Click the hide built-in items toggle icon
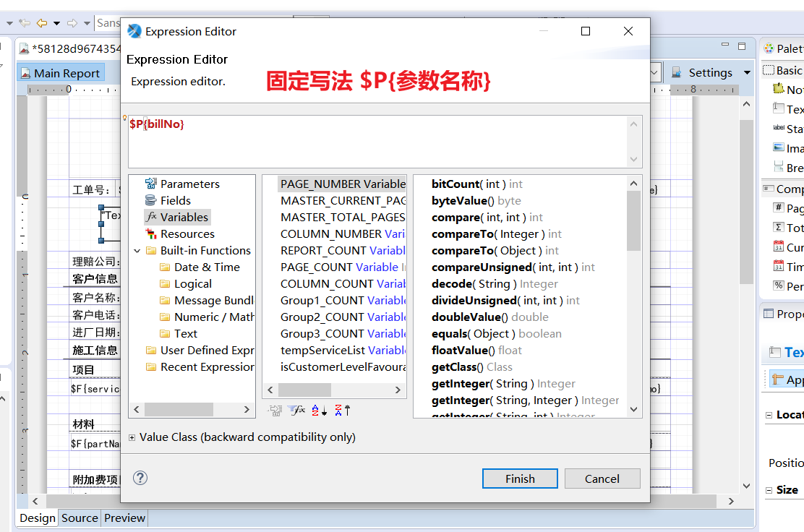This screenshot has width=804, height=532. (x=275, y=411)
